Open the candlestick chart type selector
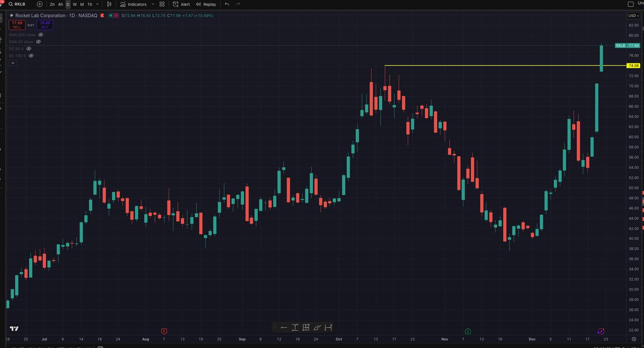This screenshot has width=644, height=348. click(x=109, y=4)
